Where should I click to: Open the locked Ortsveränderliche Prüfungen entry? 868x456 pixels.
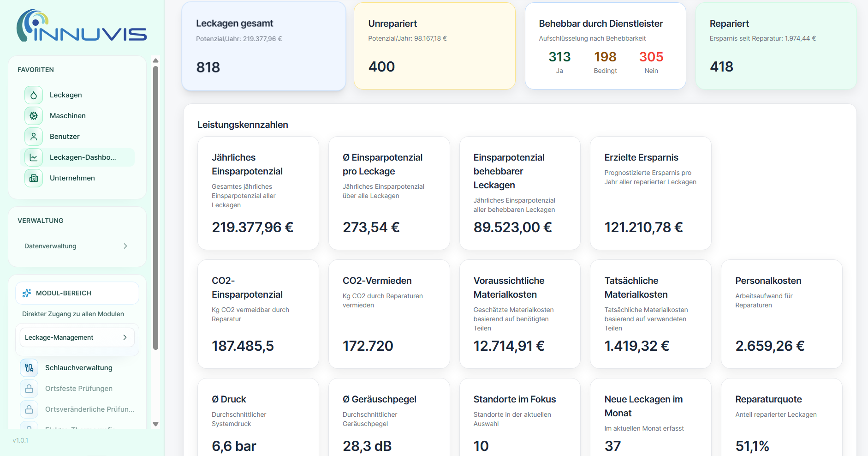[29, 409]
